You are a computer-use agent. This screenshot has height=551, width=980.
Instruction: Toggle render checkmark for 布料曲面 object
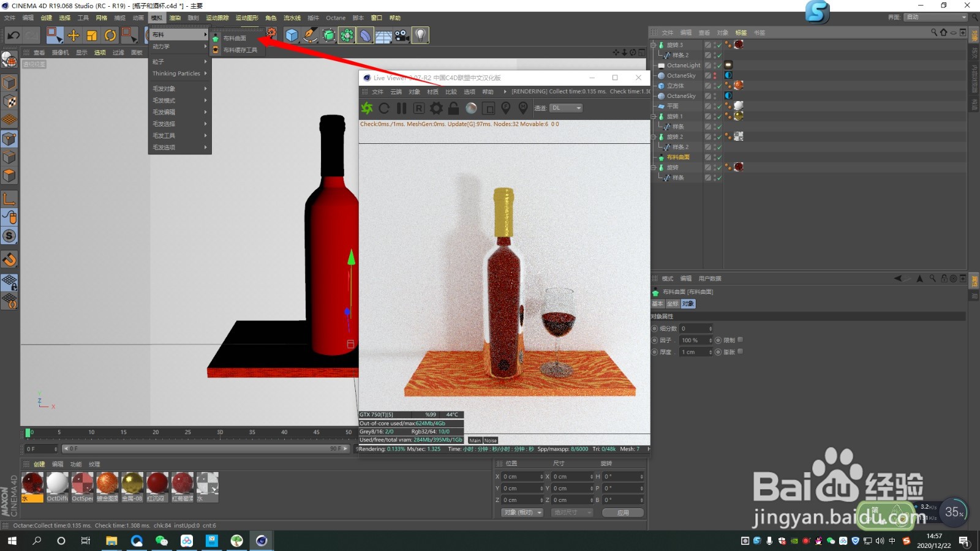(x=718, y=157)
